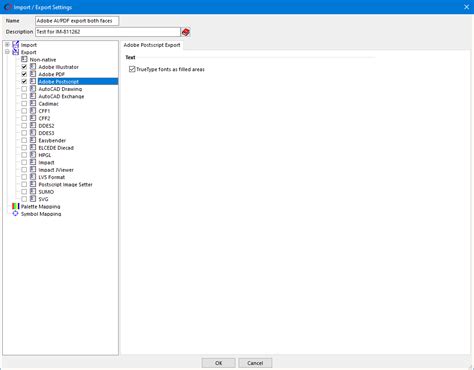Click into the Description input field
The image size is (474, 370).
point(108,32)
